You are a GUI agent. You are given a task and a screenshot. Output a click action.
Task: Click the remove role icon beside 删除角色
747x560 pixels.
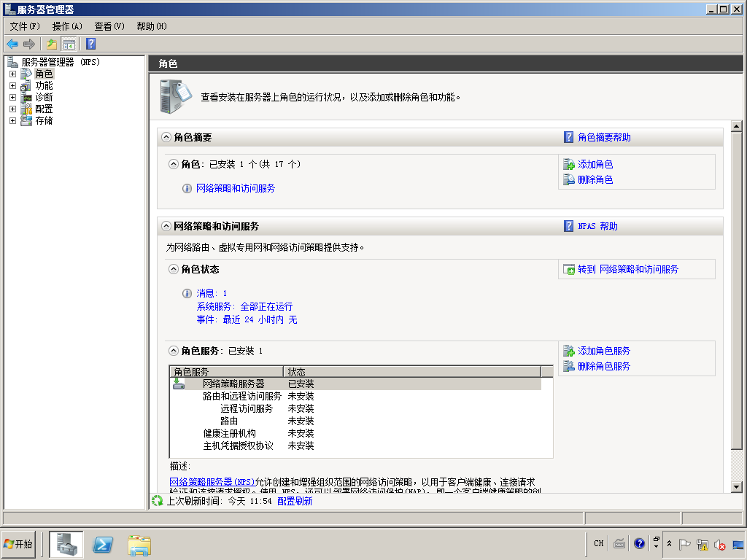click(569, 179)
